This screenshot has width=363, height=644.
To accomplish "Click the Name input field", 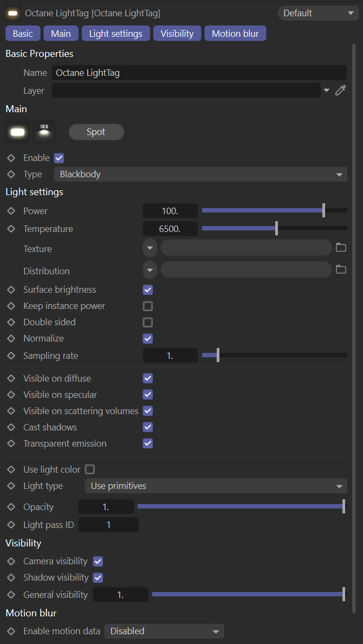I will click(199, 73).
